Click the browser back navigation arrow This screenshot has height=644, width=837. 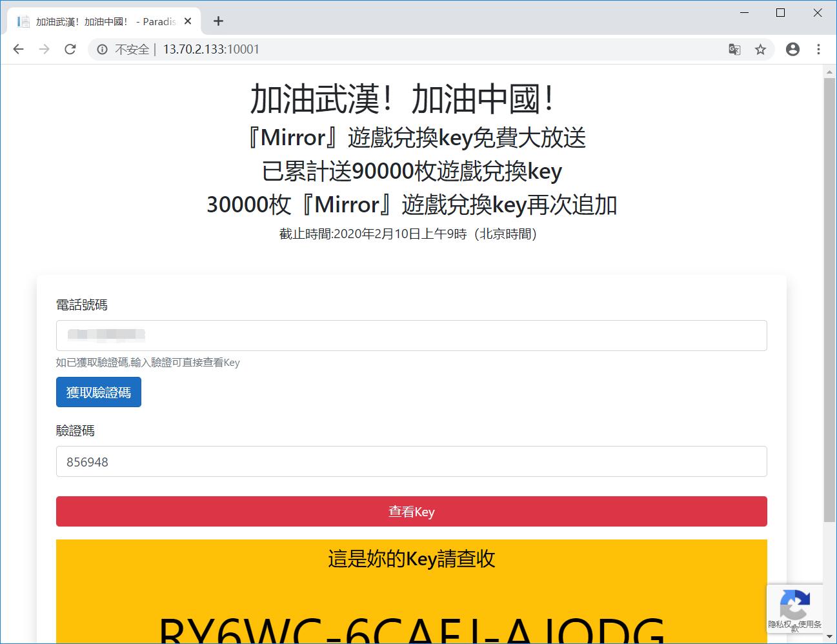(17, 49)
